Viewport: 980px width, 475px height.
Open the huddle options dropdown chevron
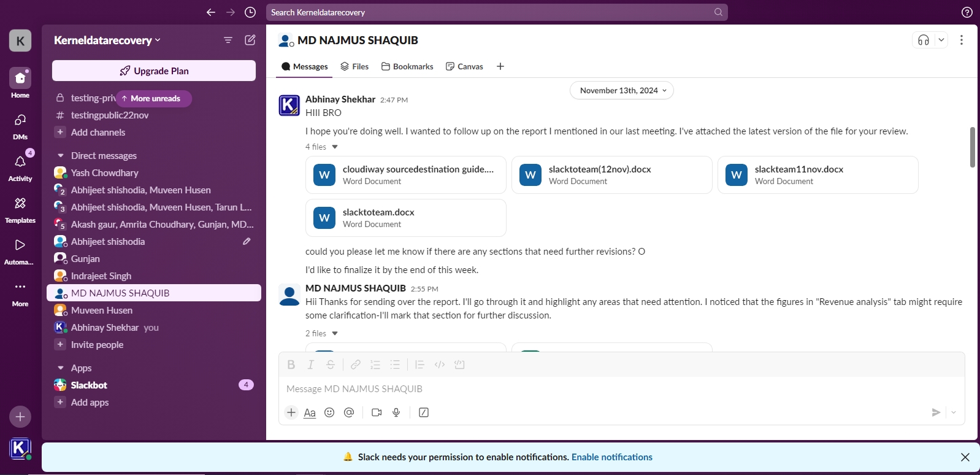941,40
